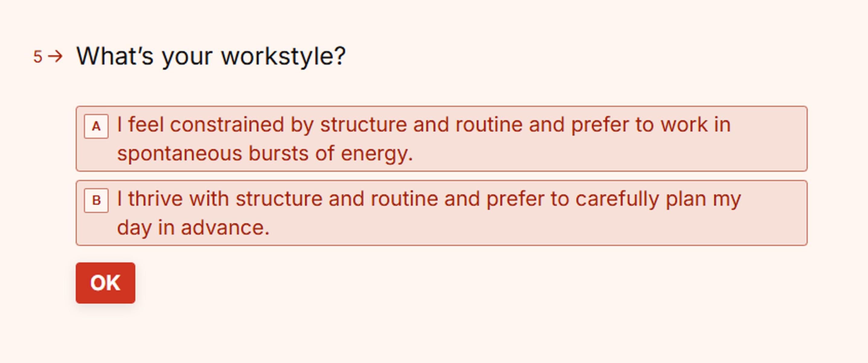The width and height of the screenshot is (868, 363).
Task: Click the word "spontaneous" in the first answer
Action: (179, 154)
